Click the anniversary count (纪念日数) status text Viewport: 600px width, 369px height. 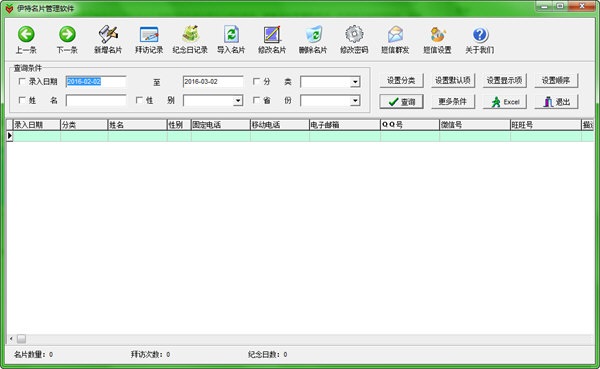[267, 354]
